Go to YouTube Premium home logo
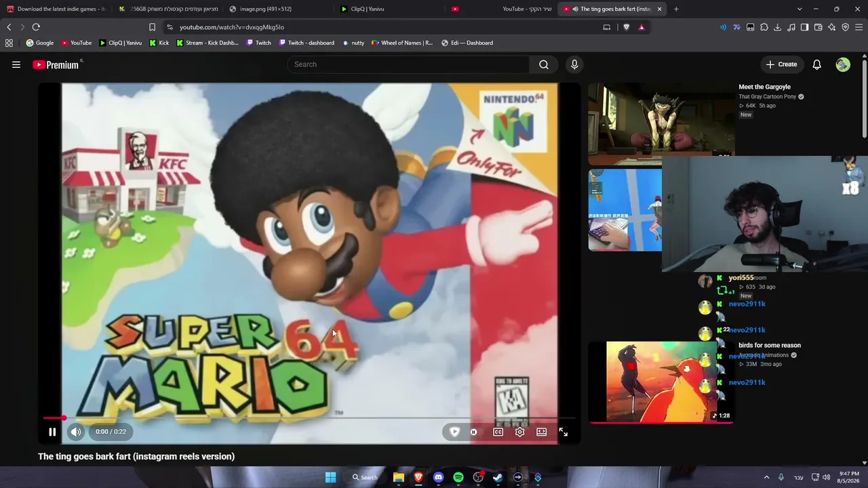This screenshot has width=868, height=488. pos(57,64)
